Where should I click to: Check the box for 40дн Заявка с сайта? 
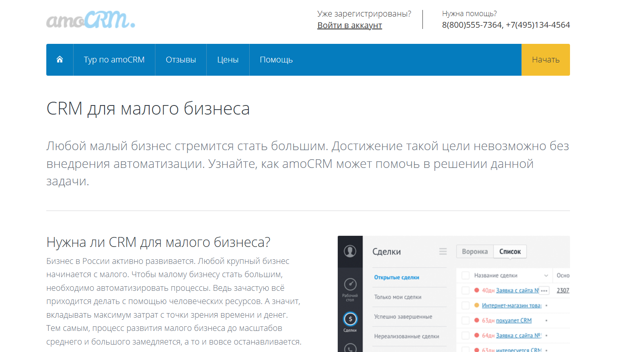tap(465, 290)
